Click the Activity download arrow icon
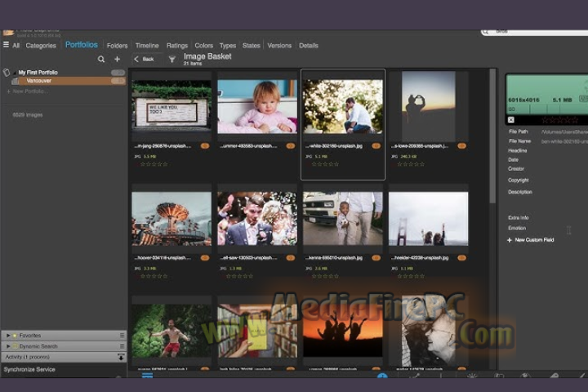Screen dimensions: 588x392 121,357
